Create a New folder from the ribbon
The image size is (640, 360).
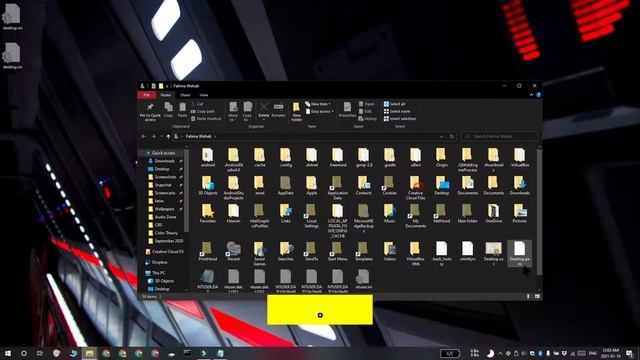pyautogui.click(x=297, y=111)
